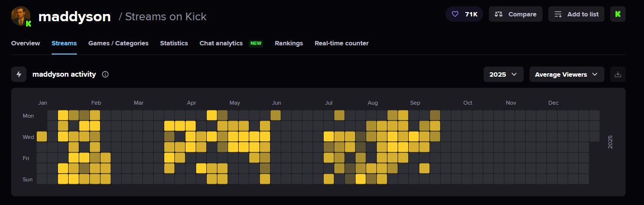Expand the Average Viewers dropdown
The image size is (644, 205).
pyautogui.click(x=567, y=74)
